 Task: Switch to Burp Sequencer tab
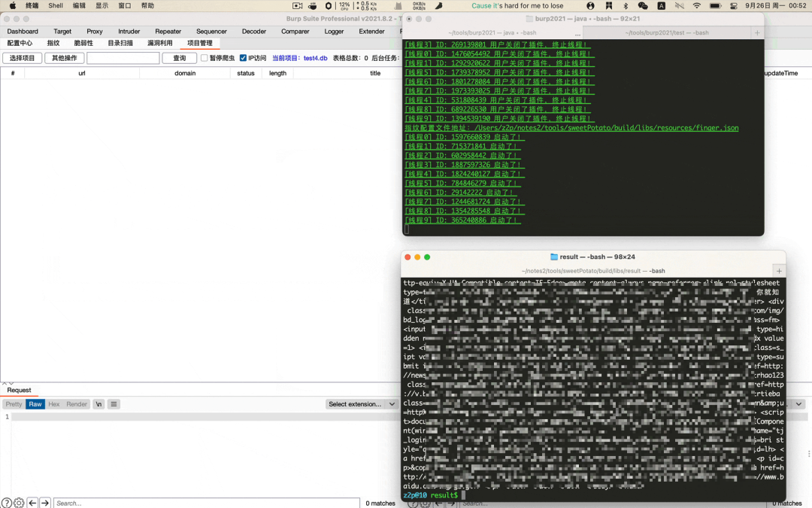pos(211,31)
